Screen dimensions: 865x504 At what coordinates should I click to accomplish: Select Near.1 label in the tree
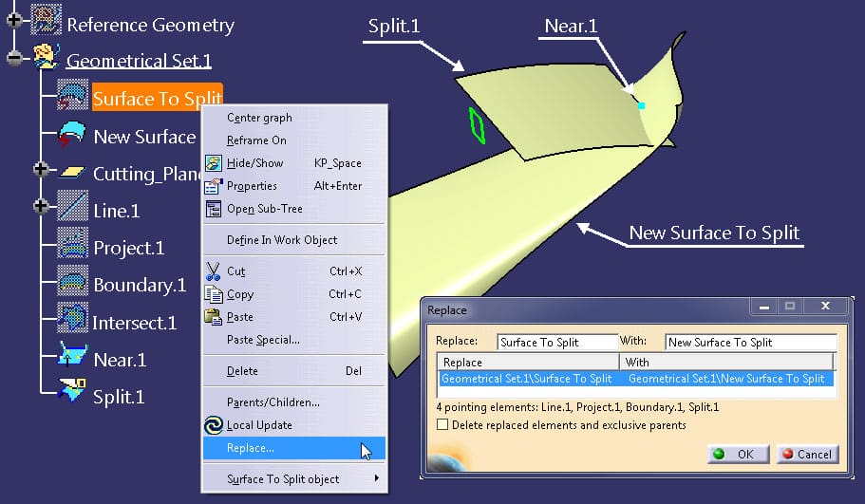(x=120, y=360)
